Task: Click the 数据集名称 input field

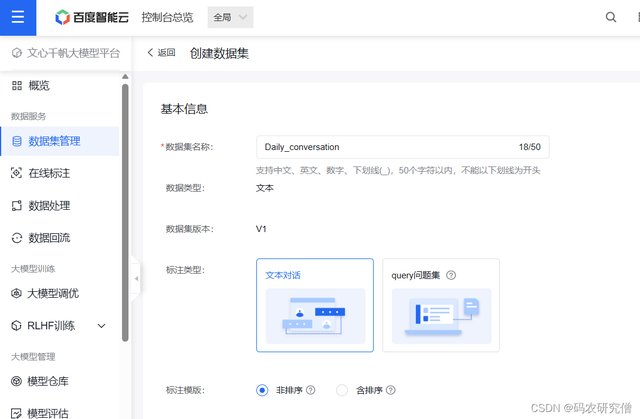Action: (x=385, y=147)
